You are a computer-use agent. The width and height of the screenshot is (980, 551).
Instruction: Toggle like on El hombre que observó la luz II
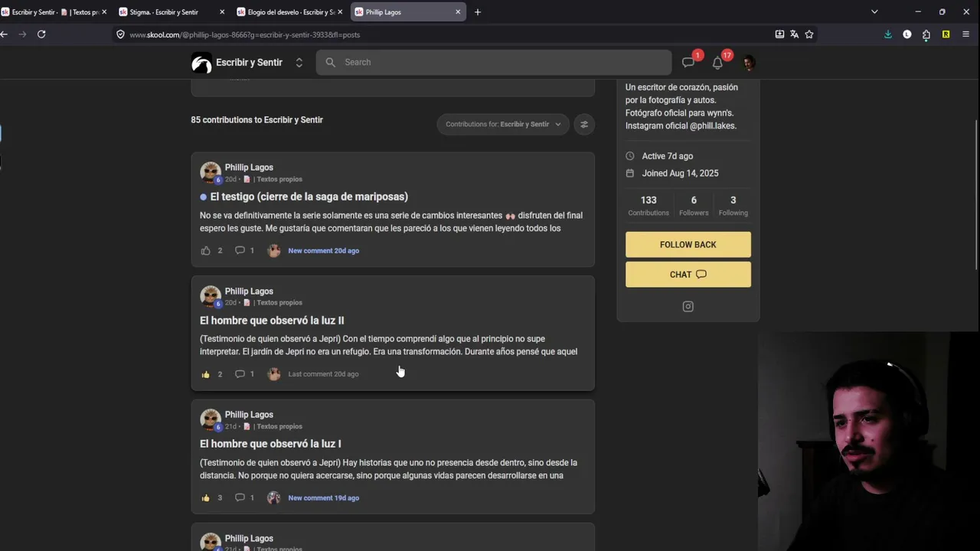pos(205,374)
